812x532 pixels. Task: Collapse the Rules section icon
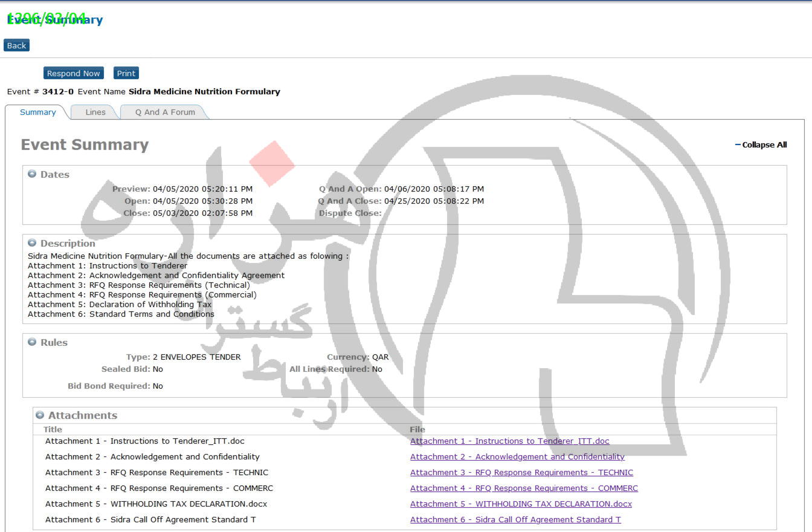coord(33,342)
